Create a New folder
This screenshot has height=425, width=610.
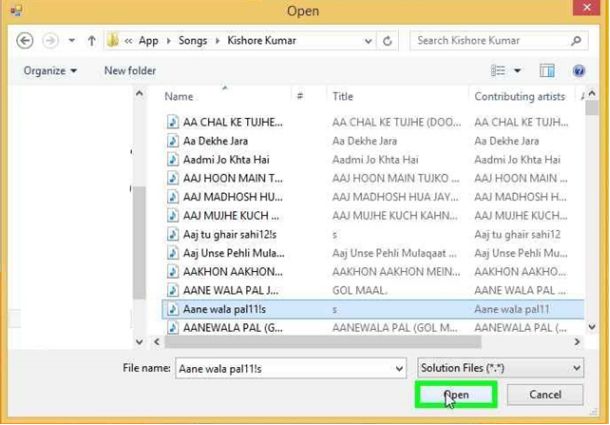[130, 71]
